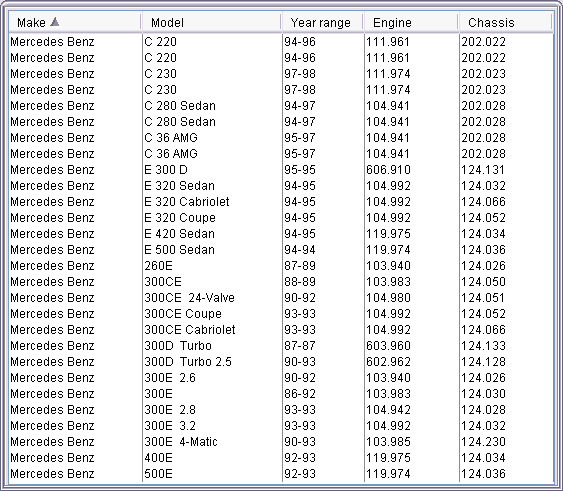
Task: Sort by Year range column header
Action: (323, 23)
